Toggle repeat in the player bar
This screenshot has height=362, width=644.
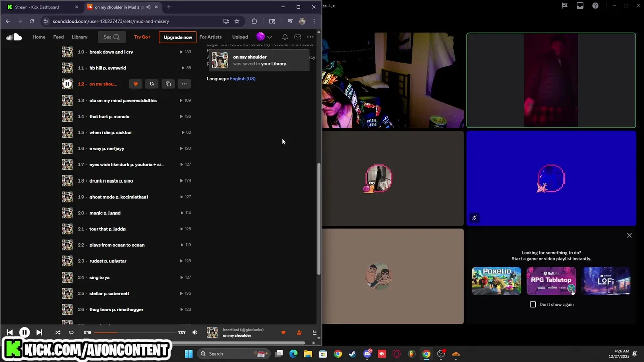click(x=71, y=332)
